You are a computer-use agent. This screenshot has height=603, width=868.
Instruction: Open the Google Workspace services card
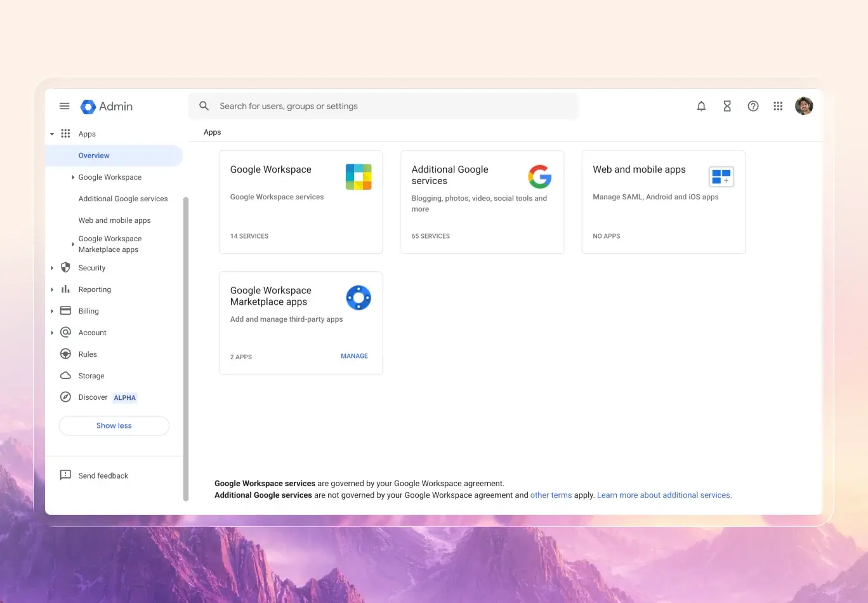coord(300,202)
